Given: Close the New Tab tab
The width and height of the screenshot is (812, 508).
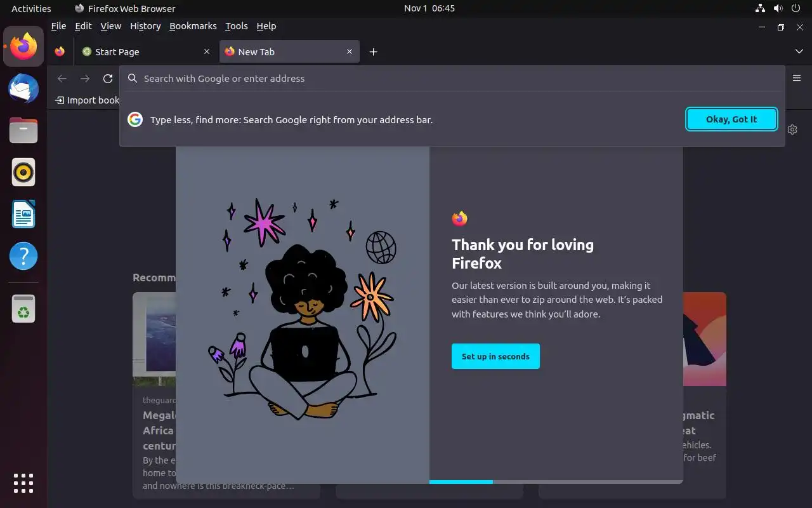Looking at the screenshot, I should pos(350,51).
